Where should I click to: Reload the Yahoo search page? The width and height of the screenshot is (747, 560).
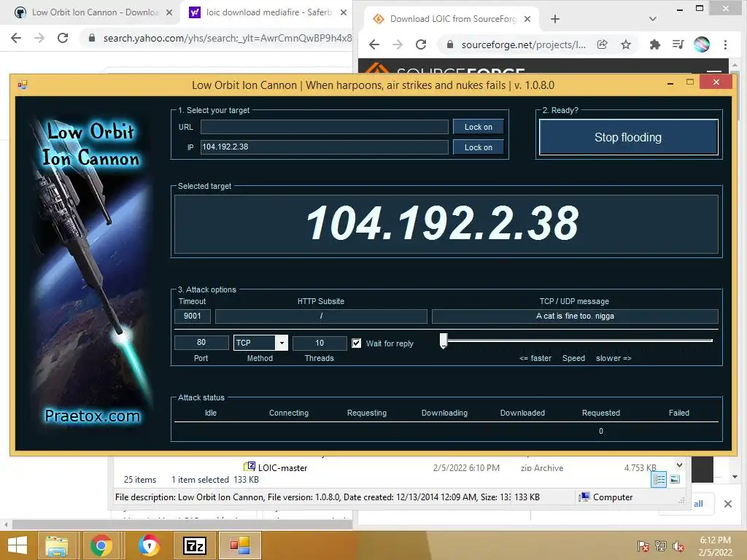[63, 38]
